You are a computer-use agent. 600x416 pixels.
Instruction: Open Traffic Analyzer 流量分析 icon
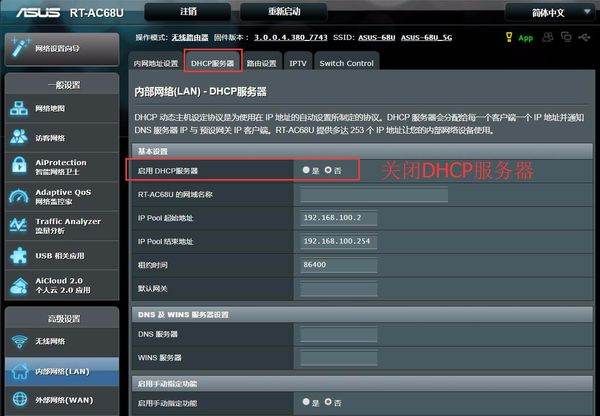click(x=19, y=226)
